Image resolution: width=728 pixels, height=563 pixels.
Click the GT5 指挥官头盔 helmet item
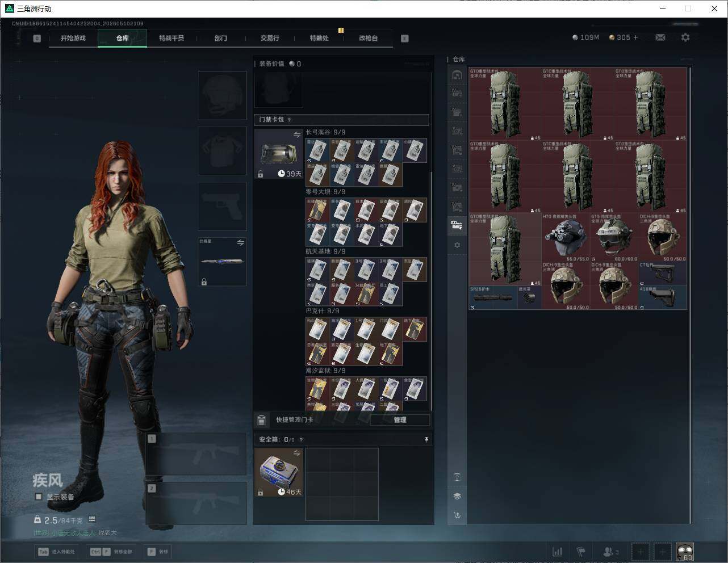coord(614,237)
